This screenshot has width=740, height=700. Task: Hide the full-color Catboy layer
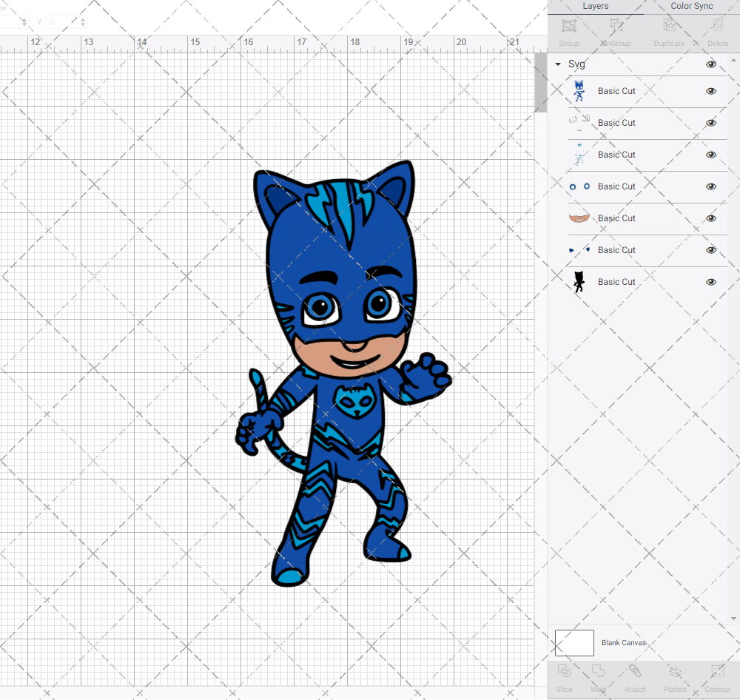pyautogui.click(x=711, y=91)
